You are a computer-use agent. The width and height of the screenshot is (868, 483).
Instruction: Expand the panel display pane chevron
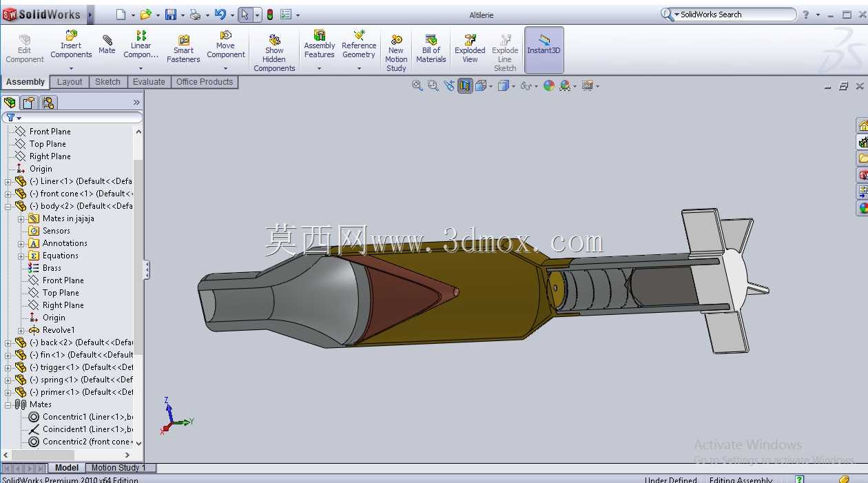tap(136, 103)
